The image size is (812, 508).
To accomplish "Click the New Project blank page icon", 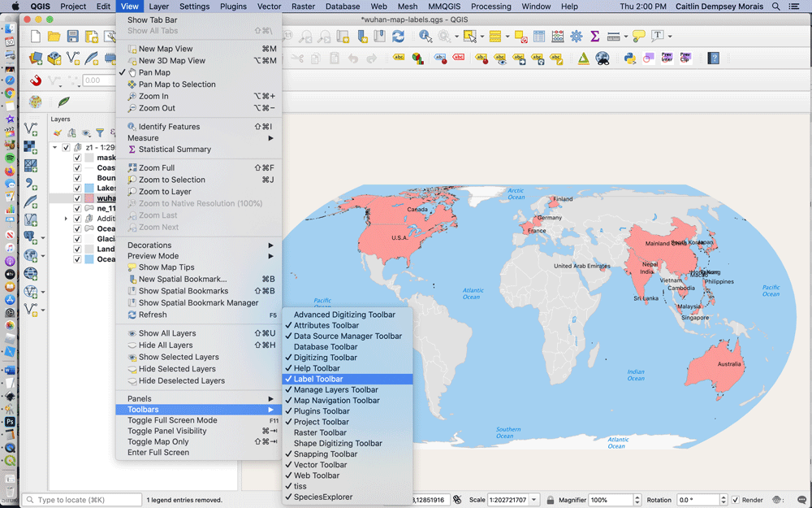I will pyautogui.click(x=35, y=37).
